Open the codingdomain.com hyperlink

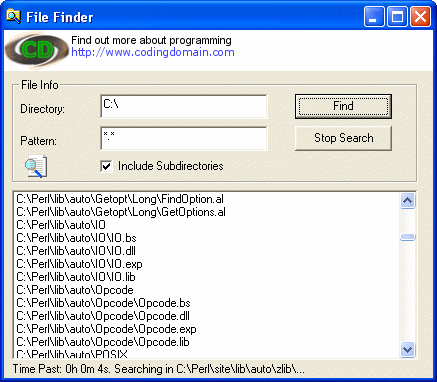click(x=153, y=52)
